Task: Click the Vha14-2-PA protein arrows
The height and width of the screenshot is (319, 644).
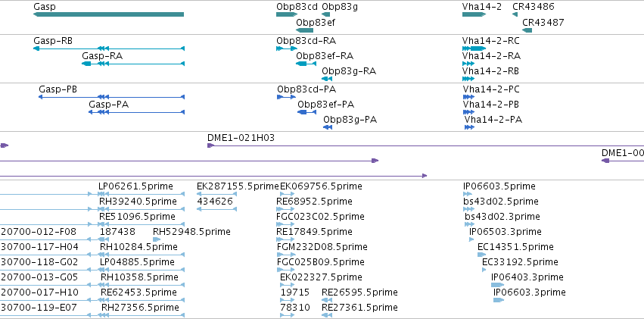Action: point(469,127)
